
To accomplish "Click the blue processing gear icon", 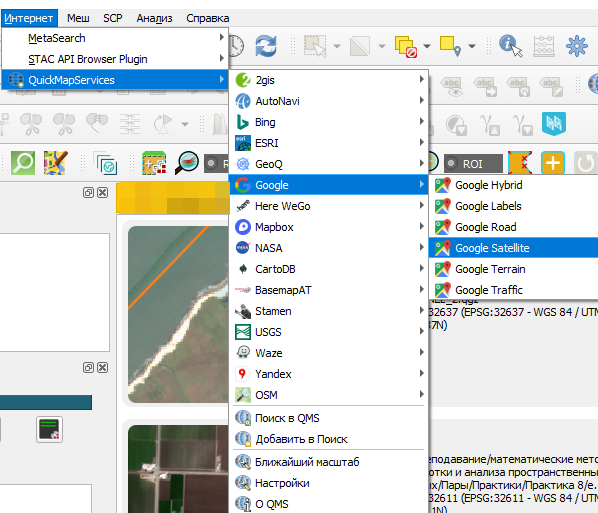I will click(577, 46).
